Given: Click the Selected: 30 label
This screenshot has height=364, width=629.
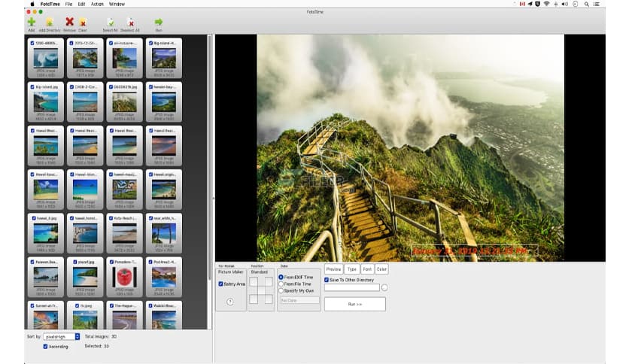Looking at the screenshot, I should [96, 346].
